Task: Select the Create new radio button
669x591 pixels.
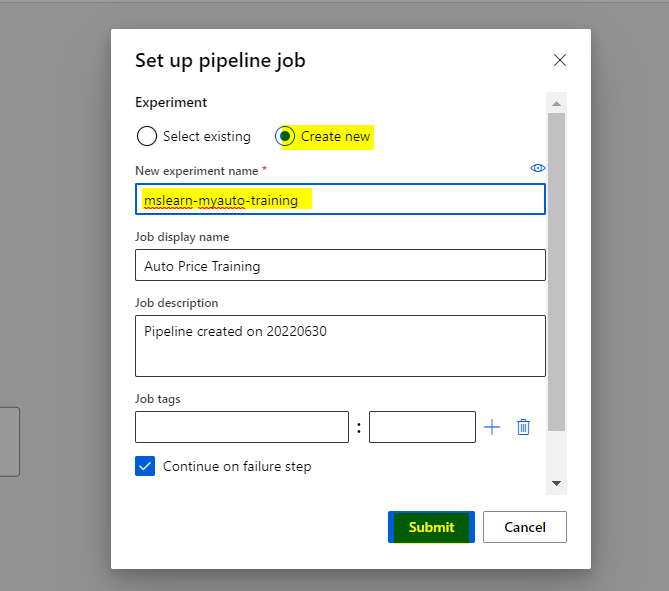Action: tap(286, 136)
